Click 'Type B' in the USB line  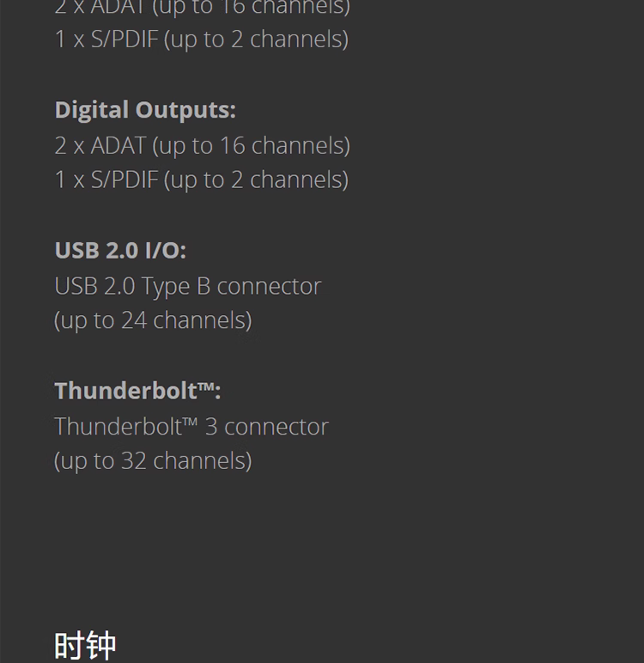[175, 288]
